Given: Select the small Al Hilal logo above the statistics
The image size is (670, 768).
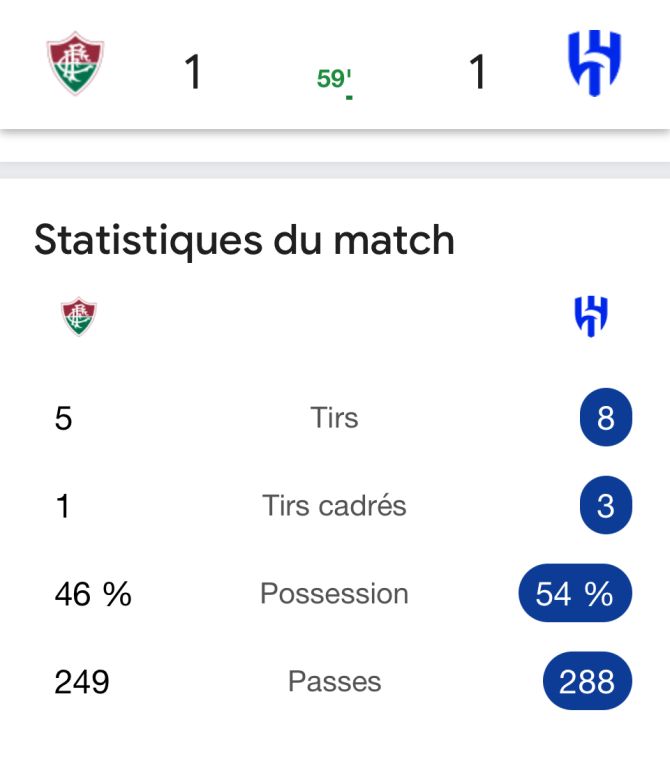Looking at the screenshot, I should coord(590,317).
